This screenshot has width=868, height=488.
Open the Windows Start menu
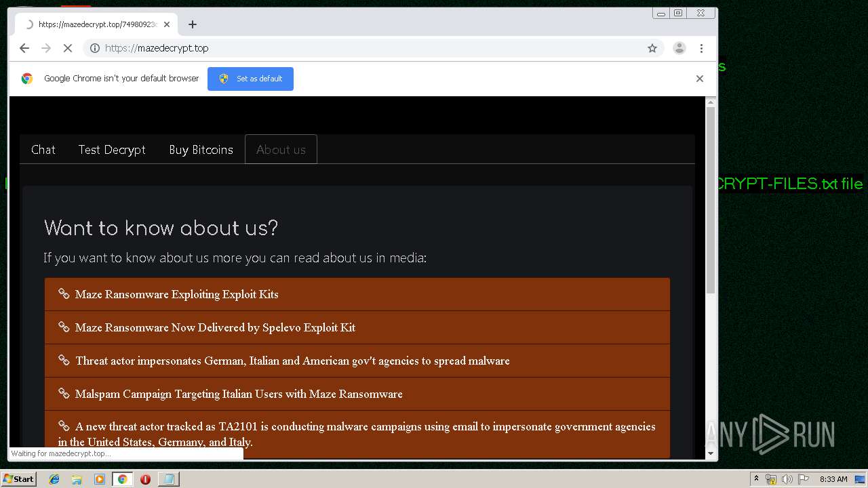coord(18,479)
